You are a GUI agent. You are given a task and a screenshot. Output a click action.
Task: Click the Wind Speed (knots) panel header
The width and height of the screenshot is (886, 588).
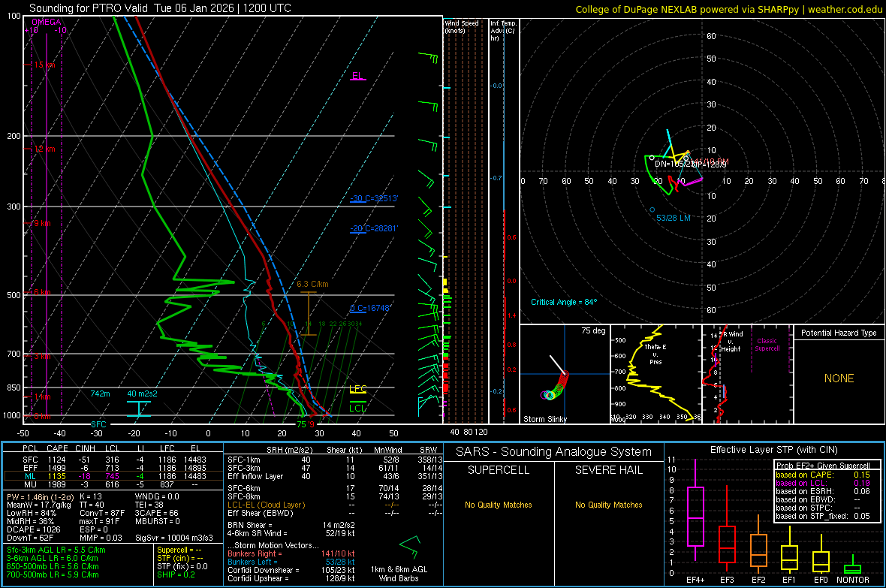click(461, 26)
